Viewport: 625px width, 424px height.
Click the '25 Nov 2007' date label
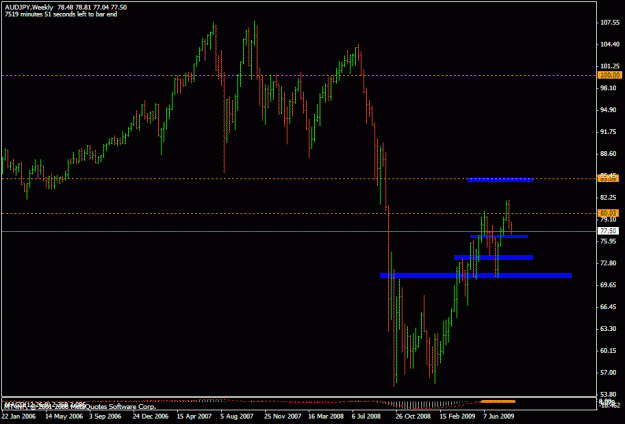pyautogui.click(x=283, y=416)
